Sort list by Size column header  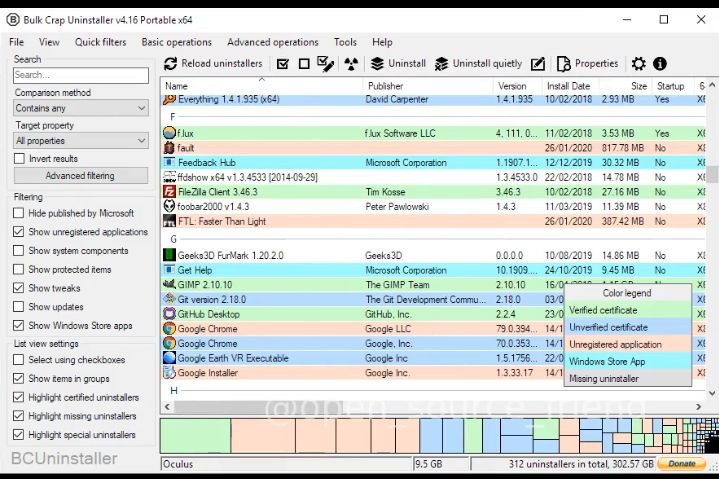(x=625, y=86)
